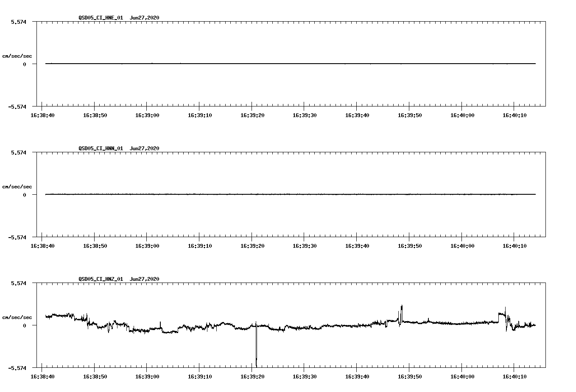This screenshot has width=576, height=392.
Task: Select the -5.574 axis minimum on the HNN plot
Action: click(x=17, y=237)
